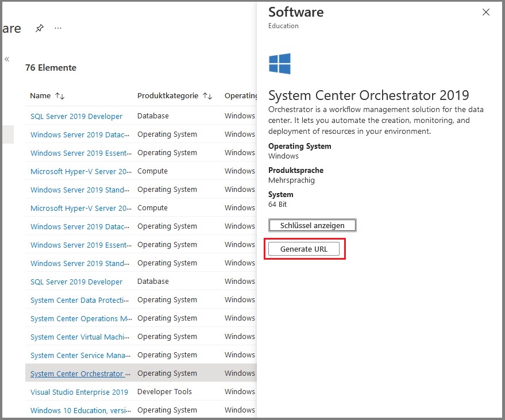
Task: Open the ellipsis more options menu
Action: [x=58, y=28]
